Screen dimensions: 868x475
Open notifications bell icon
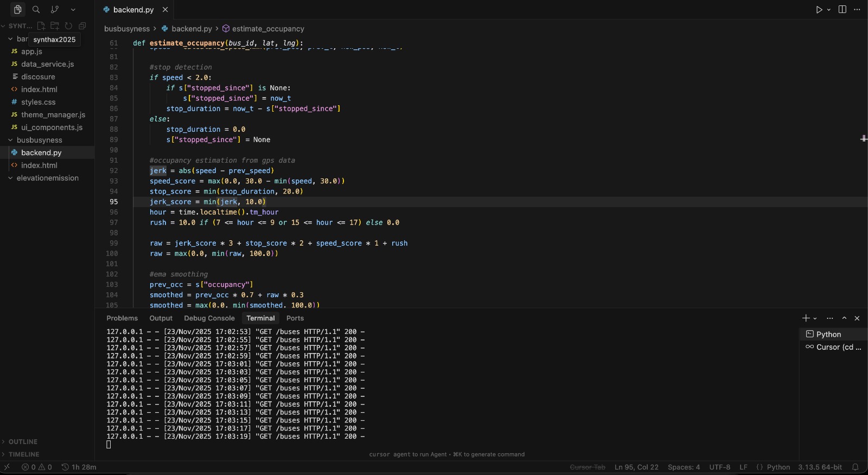point(856,467)
